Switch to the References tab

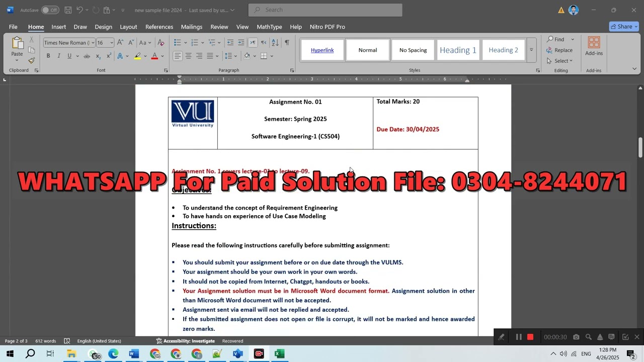click(159, 27)
